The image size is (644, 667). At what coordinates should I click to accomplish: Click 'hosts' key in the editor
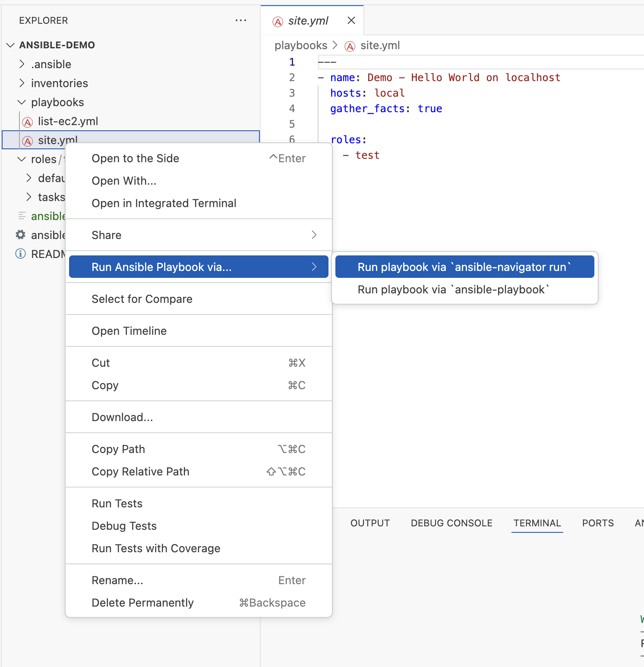click(345, 93)
